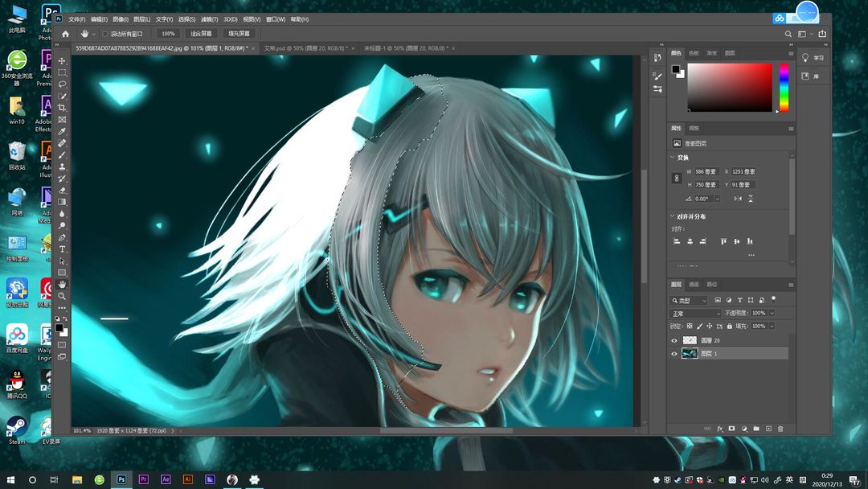Select the Move tool
This screenshot has height=489, width=868.
tap(62, 61)
